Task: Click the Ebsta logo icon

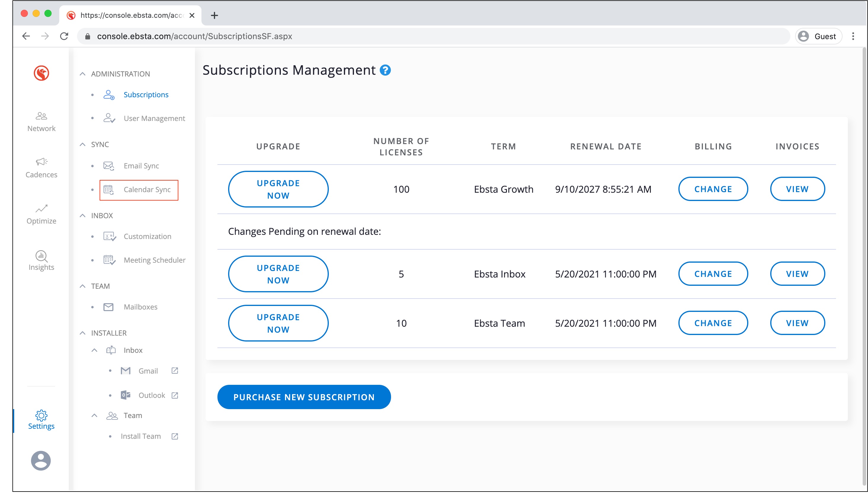Action: 41,73
